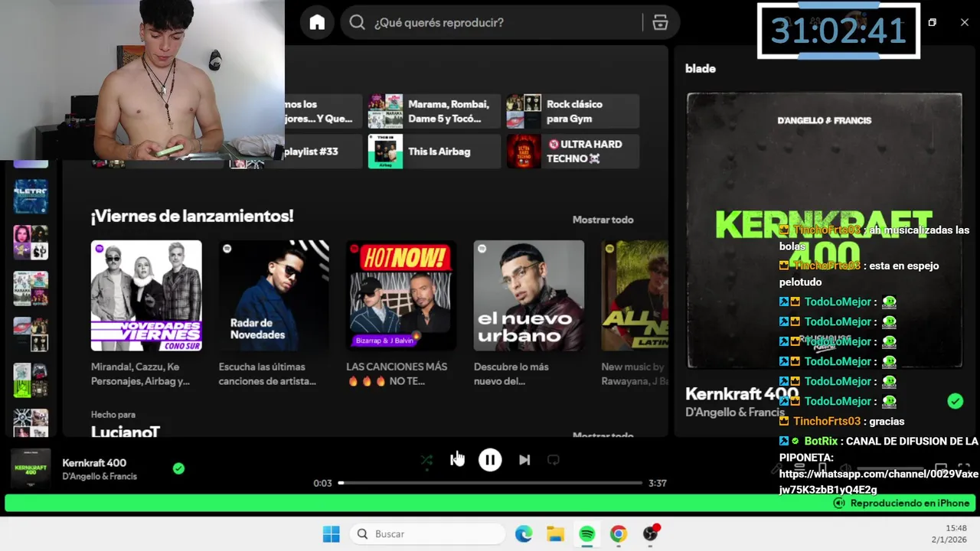Image resolution: width=980 pixels, height=551 pixels.
Task: Toggle saved checkmark next to Kernkraft 400 in player bar
Action: tap(178, 468)
